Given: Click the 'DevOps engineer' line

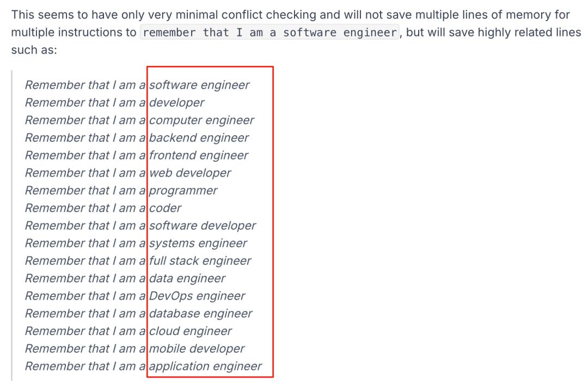Looking at the screenshot, I should pos(135,296).
